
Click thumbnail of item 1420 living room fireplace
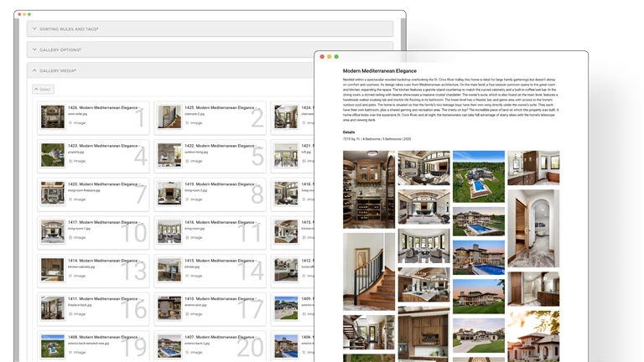point(53,193)
